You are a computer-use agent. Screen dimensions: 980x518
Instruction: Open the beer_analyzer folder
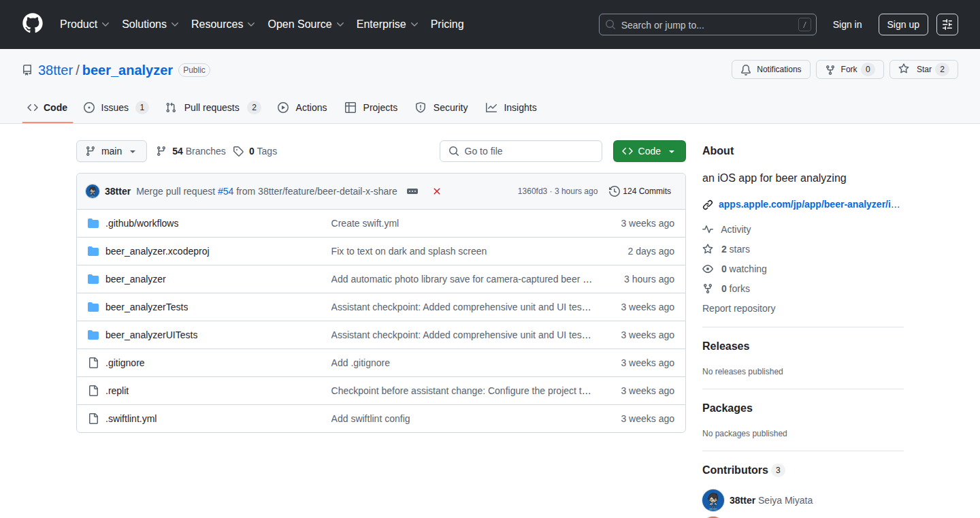135,279
